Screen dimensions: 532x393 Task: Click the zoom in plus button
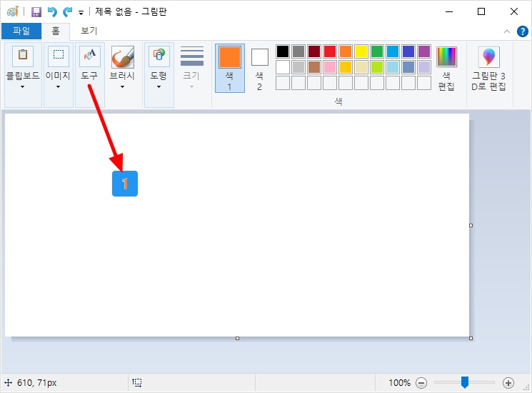(508, 383)
